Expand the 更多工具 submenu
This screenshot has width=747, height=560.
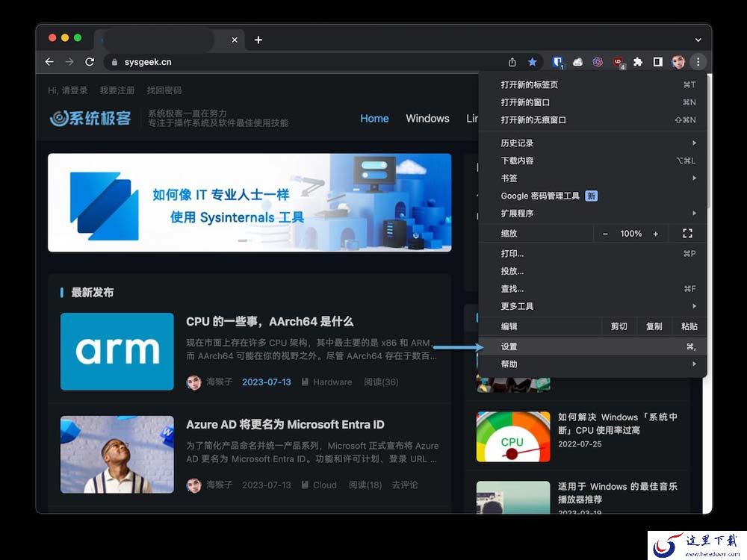pos(592,306)
